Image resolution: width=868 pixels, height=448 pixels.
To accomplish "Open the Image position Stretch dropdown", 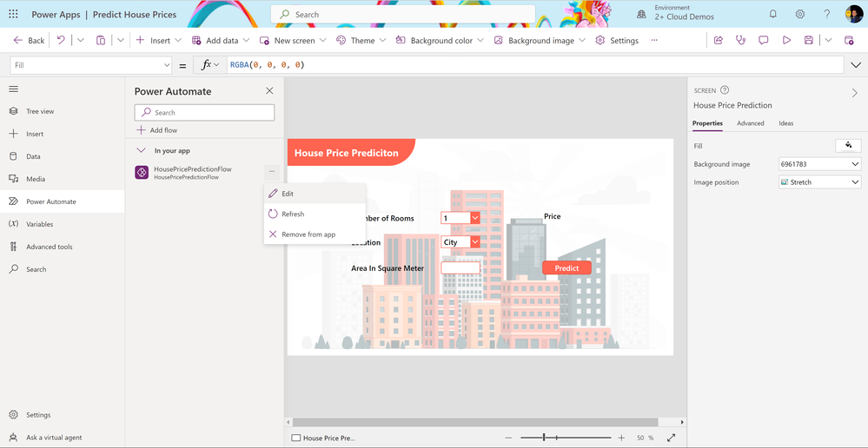I will pos(820,182).
